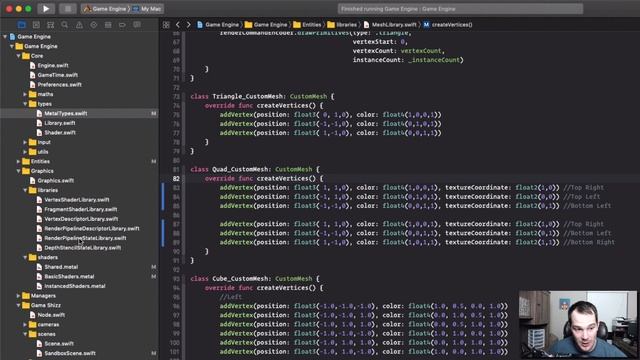Image resolution: width=640 pixels, height=360 pixels.
Task: Click createVertices() in jump bar
Action: click(x=448, y=24)
